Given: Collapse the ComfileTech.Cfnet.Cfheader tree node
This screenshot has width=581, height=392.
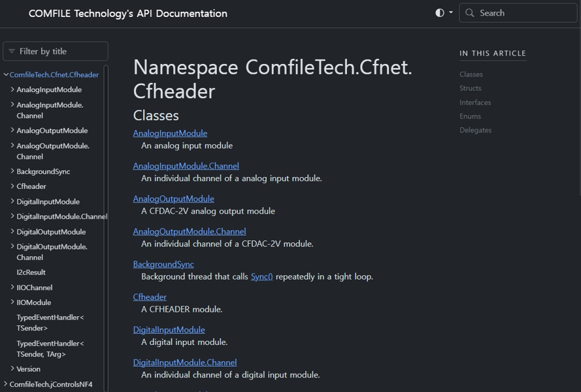Looking at the screenshot, I should click(6, 75).
